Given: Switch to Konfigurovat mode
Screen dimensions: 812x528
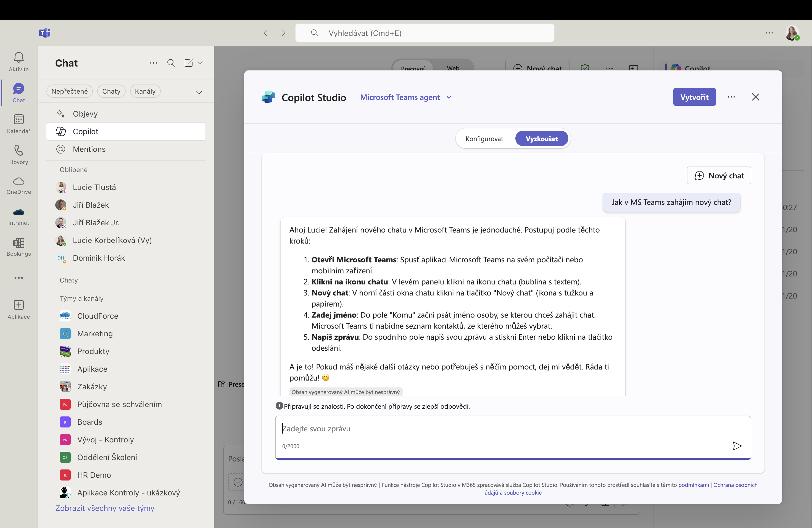Looking at the screenshot, I should coord(484,138).
